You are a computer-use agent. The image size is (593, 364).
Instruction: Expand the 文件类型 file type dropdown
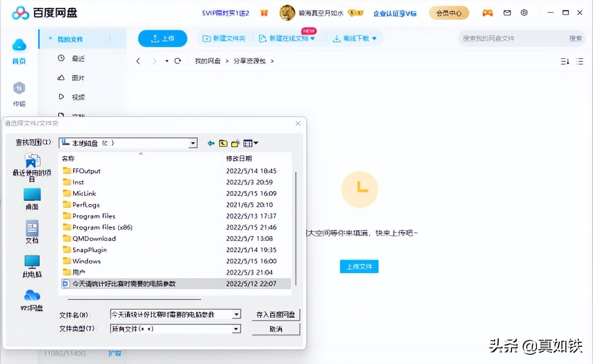pyautogui.click(x=237, y=328)
